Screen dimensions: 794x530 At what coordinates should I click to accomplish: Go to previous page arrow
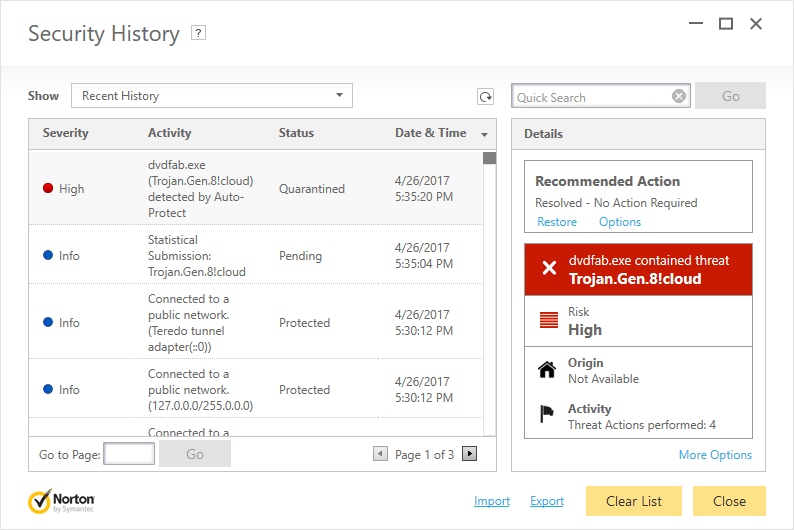tap(380, 454)
